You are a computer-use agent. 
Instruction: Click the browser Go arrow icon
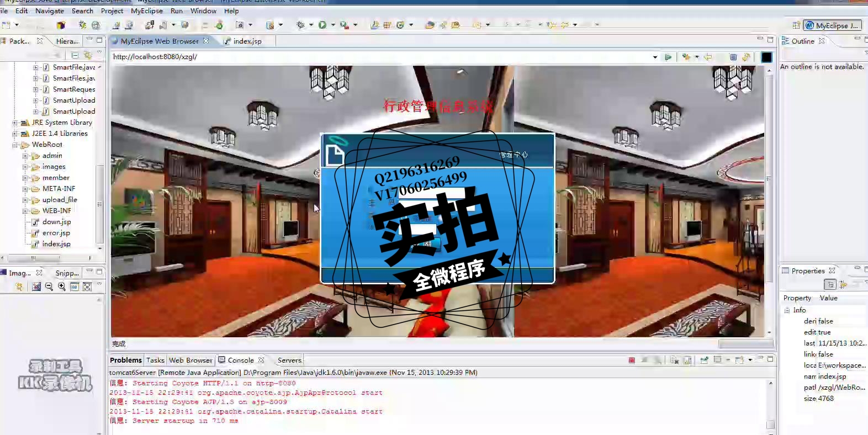point(668,57)
